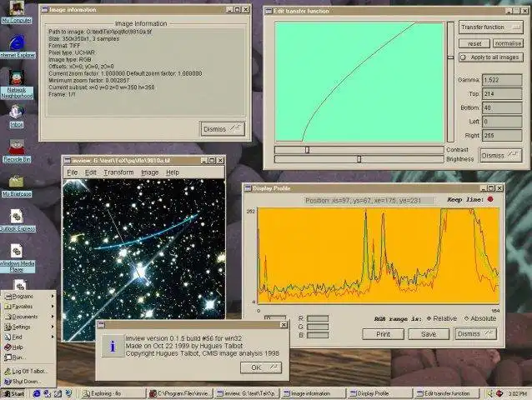Click the Contrast slider handle

tap(307, 150)
